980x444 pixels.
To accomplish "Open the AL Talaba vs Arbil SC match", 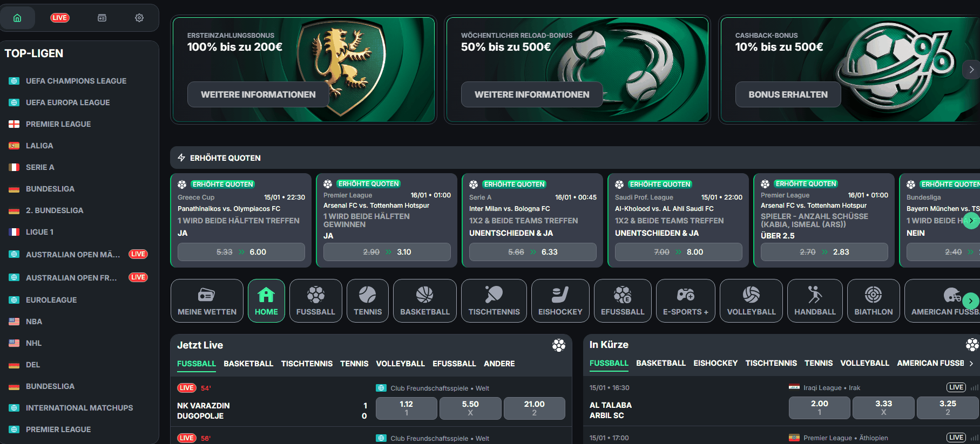I will 611,410.
